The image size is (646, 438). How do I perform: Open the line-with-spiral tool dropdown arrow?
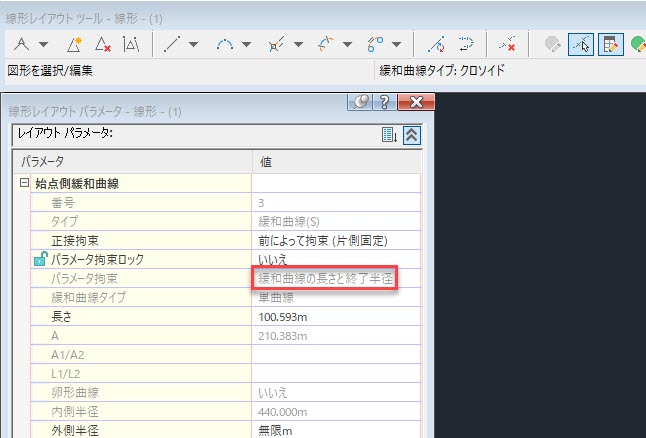click(x=299, y=44)
